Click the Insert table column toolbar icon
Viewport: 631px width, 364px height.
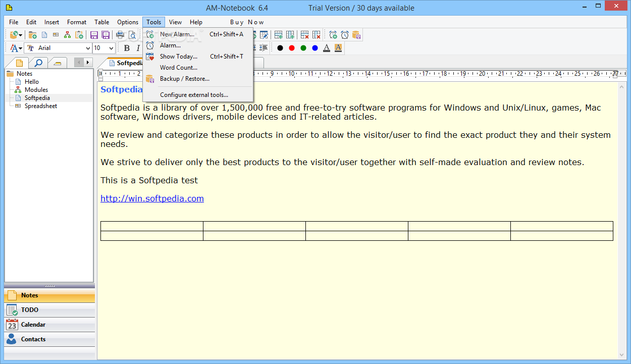290,35
